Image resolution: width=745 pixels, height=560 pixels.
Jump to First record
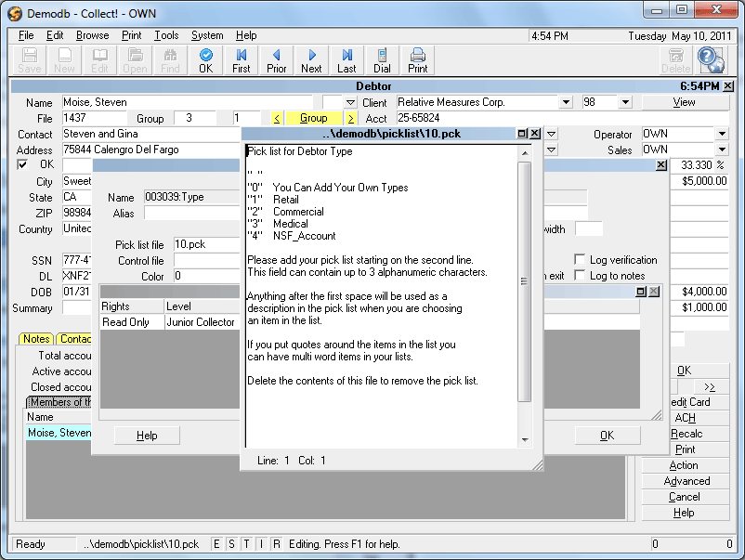click(x=241, y=60)
